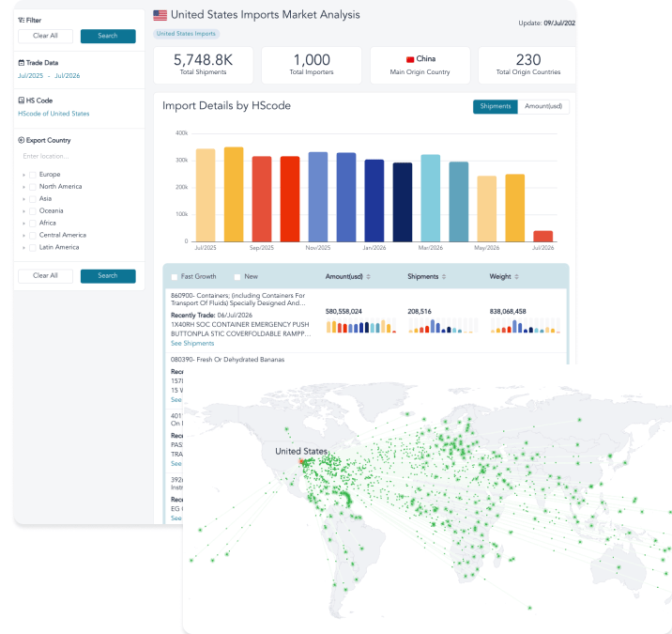Sort by Amount(usd) column arrows
The image size is (672, 634).
click(x=369, y=277)
